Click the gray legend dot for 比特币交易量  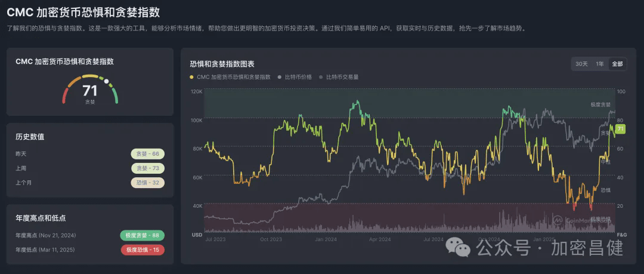point(321,77)
